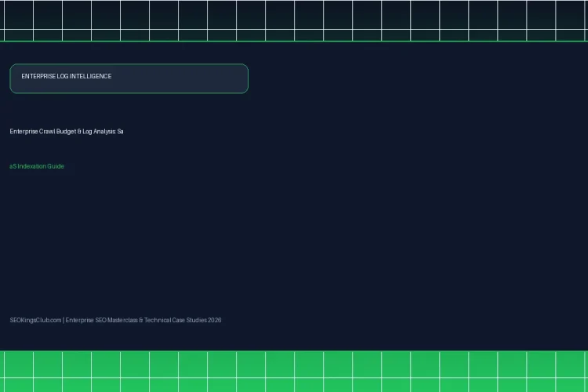Viewport: 588px width, 392px height.
Task: Click the SEOKingsClub.com footer text
Action: (x=115, y=320)
